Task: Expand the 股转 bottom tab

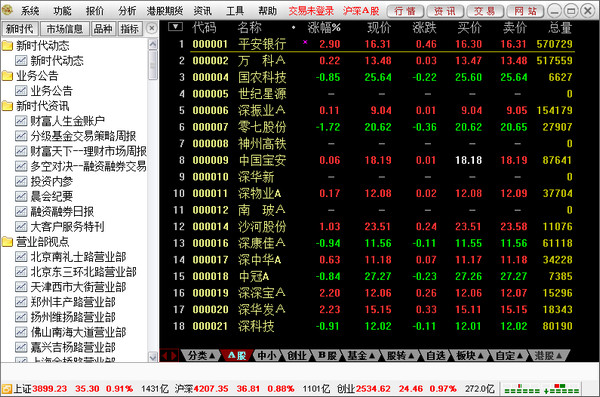Action: coord(400,356)
